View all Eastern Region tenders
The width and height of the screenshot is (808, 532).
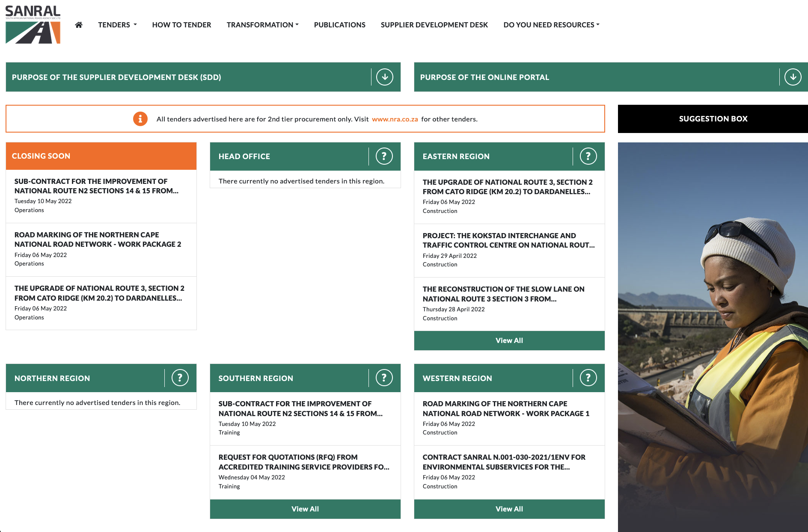[x=509, y=340]
